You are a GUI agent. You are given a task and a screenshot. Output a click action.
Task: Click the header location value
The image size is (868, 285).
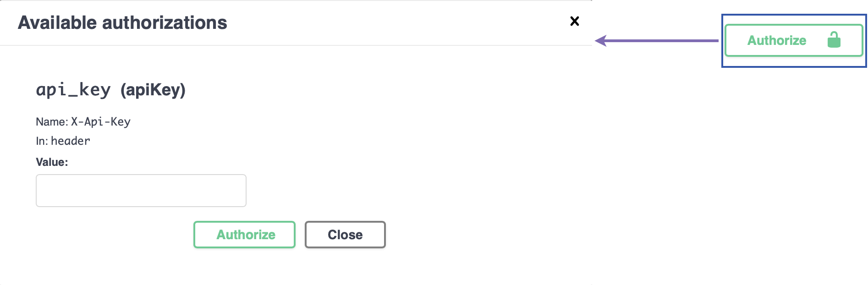coord(71,141)
